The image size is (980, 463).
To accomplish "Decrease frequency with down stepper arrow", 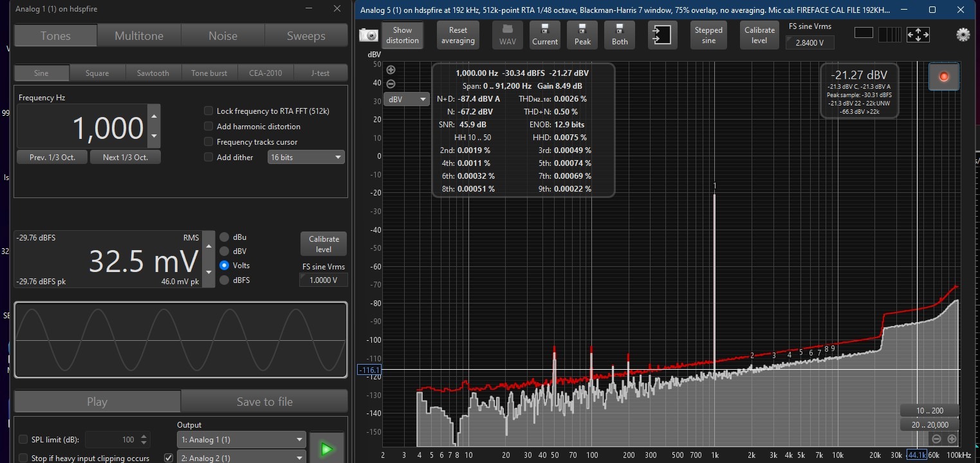I will click(x=153, y=136).
